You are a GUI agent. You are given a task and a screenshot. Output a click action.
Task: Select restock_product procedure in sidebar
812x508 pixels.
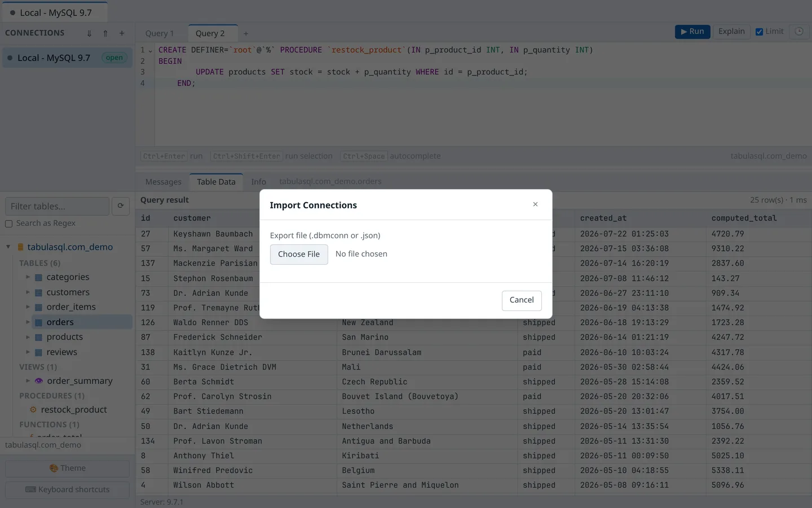74,410
